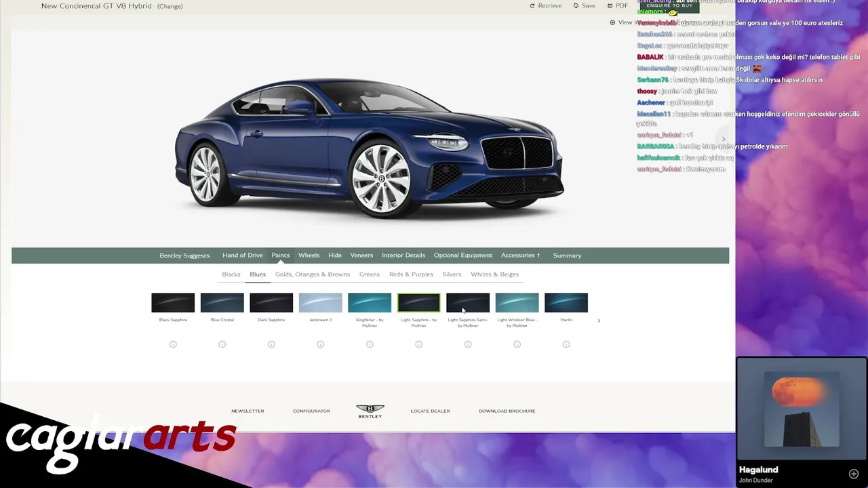
Task: Add Hagalund track with plus icon
Action: [854, 474]
